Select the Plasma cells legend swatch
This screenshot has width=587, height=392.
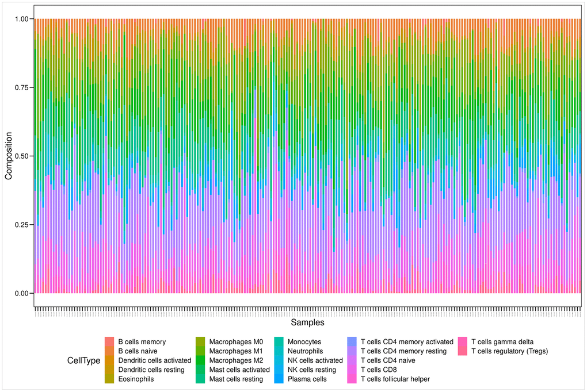point(279,379)
